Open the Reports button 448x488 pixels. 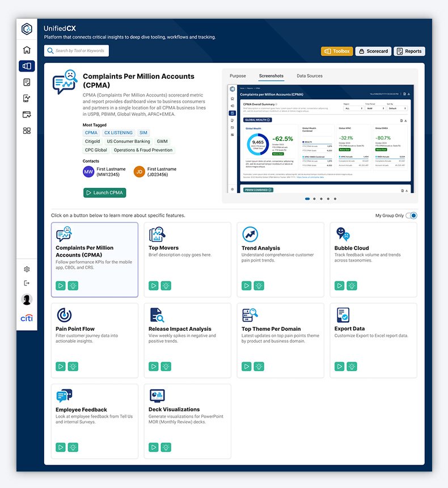pos(409,51)
